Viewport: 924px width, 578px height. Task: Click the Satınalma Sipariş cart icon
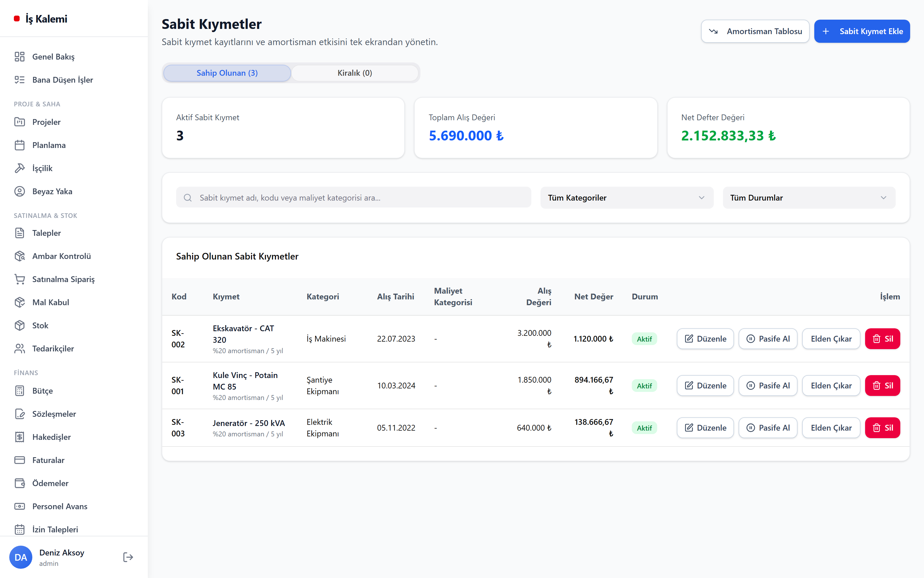pos(19,279)
